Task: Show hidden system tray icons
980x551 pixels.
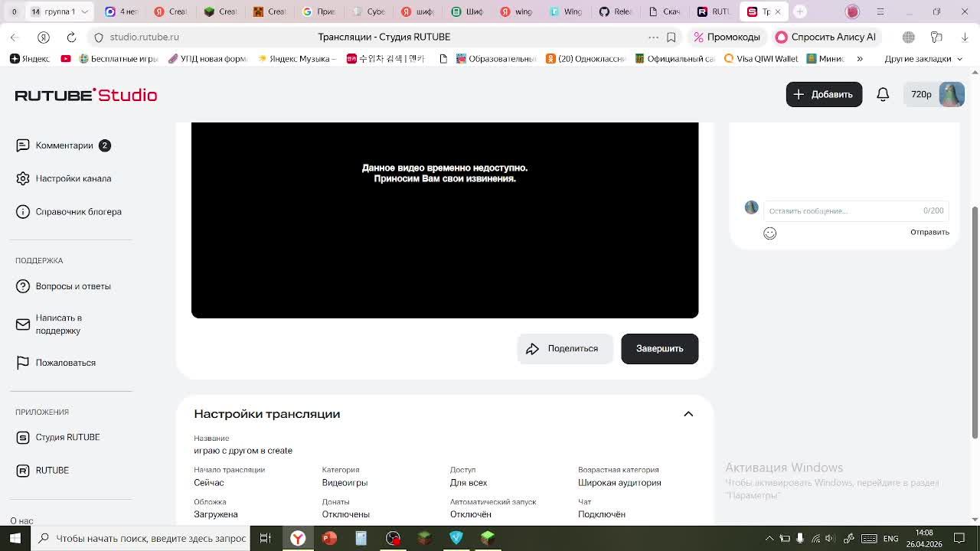Action: 769,538
